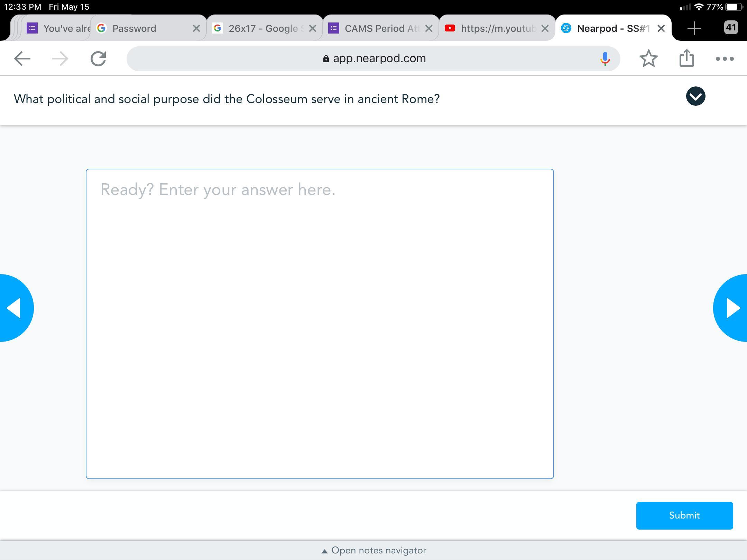Open a new browser tab
747x560 pixels.
point(694,28)
